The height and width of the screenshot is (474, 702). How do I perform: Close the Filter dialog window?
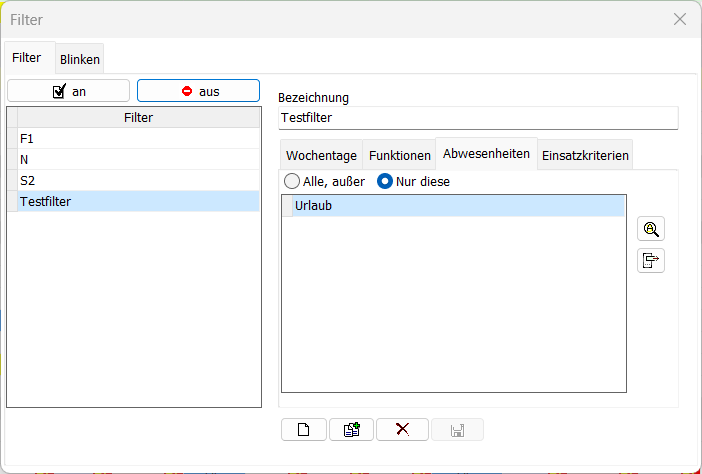(680, 19)
